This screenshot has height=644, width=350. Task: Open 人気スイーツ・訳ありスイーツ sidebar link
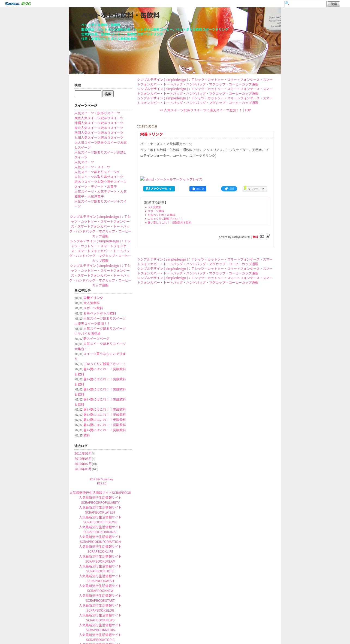coord(97,113)
